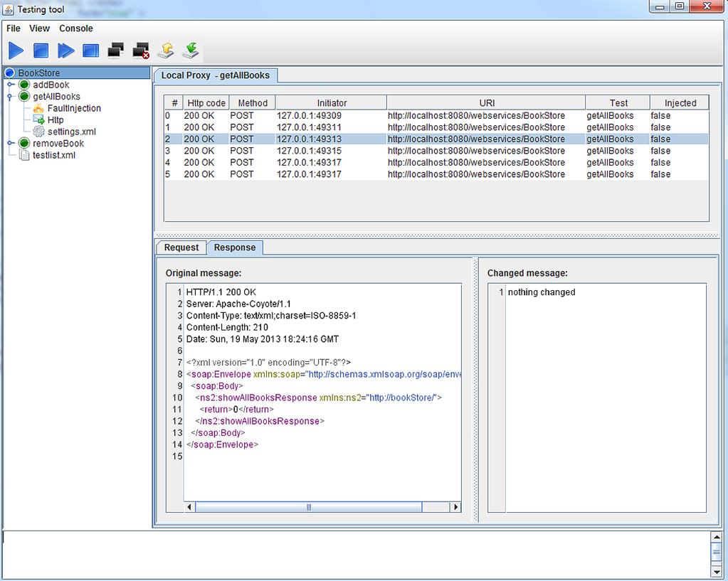Click the blue Stop square icon in toolbar
Image resolution: width=728 pixels, height=581 pixels.
click(x=41, y=50)
